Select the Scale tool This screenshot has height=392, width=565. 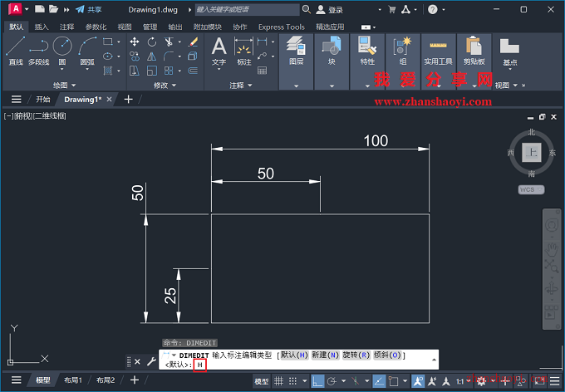[152, 71]
